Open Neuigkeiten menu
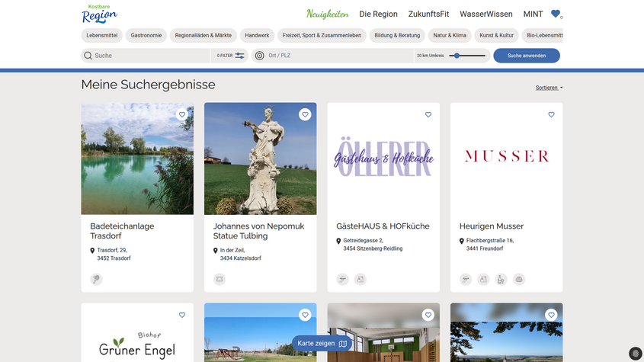 click(328, 14)
